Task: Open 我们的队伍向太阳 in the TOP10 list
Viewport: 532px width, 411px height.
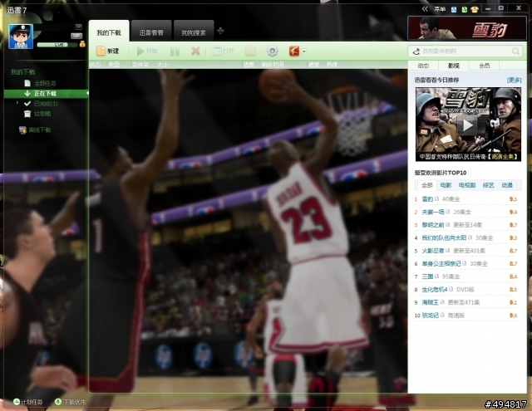Action: tap(444, 237)
